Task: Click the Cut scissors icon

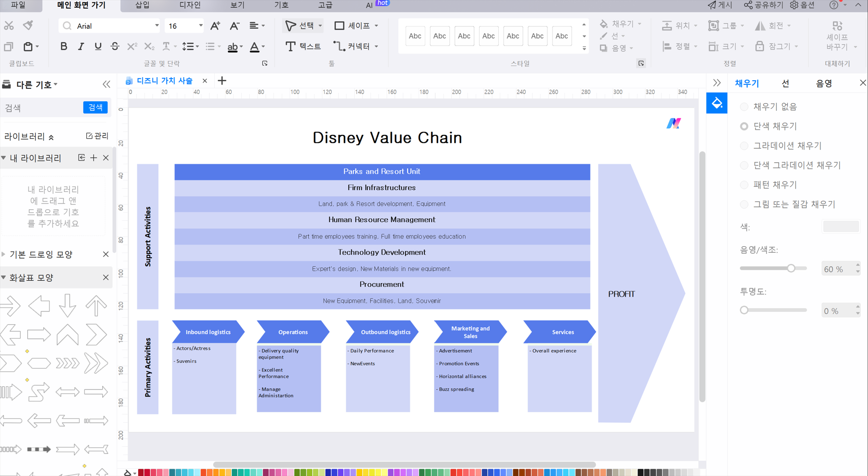Action: 9,26
